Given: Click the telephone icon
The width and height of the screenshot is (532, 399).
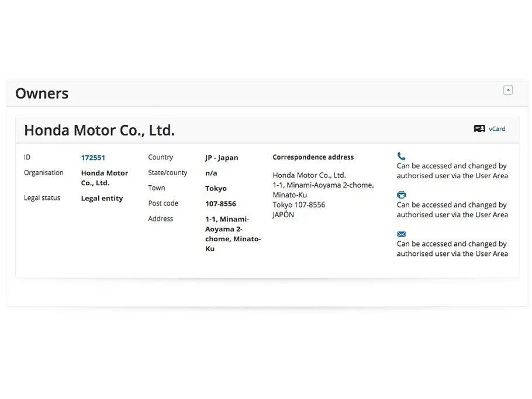Looking at the screenshot, I should 401,157.
